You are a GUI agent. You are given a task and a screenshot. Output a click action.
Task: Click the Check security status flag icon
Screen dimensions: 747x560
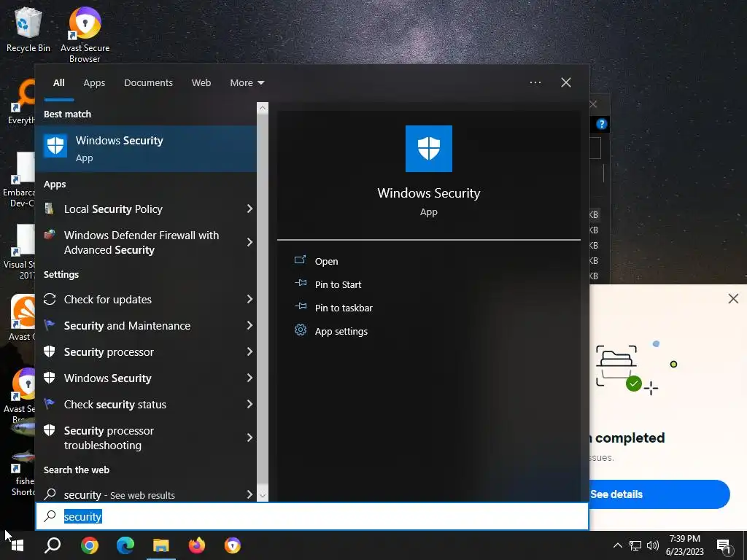coord(49,403)
